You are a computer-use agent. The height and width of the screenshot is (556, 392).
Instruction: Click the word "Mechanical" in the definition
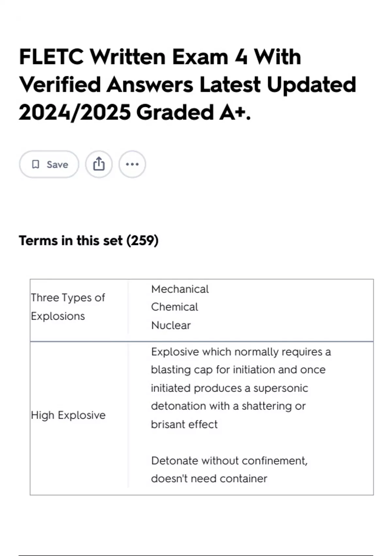[x=180, y=289]
